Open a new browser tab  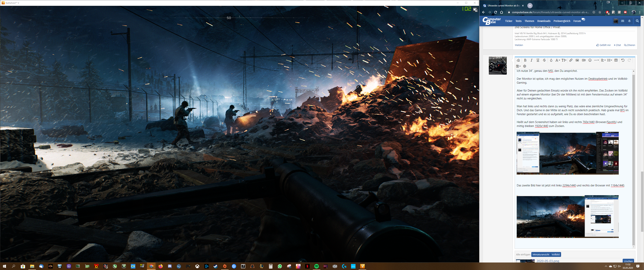530,5
